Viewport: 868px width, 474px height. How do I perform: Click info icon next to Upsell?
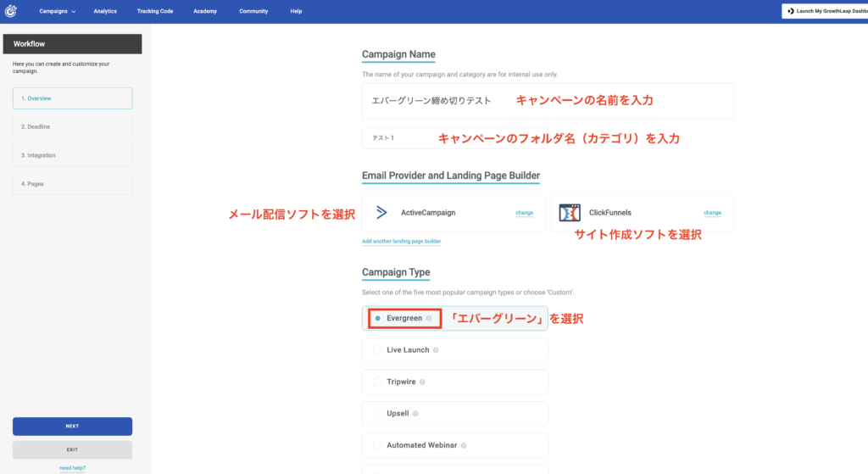coord(415,414)
